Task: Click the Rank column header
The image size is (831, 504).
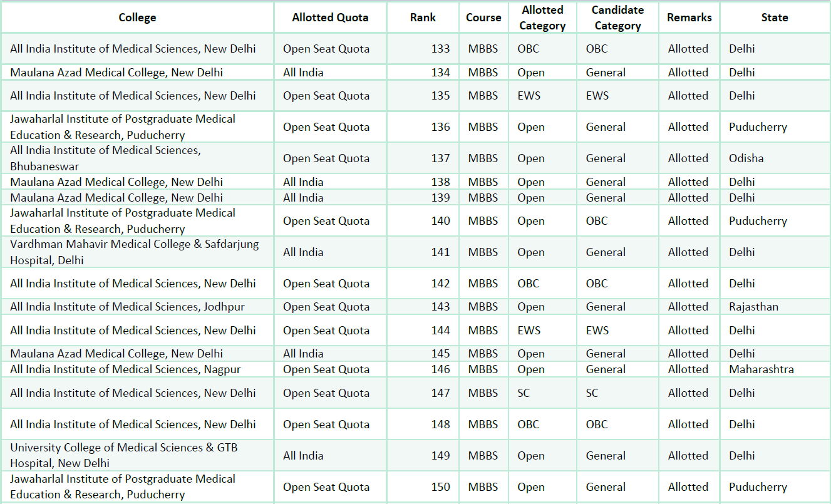Action: click(x=423, y=18)
